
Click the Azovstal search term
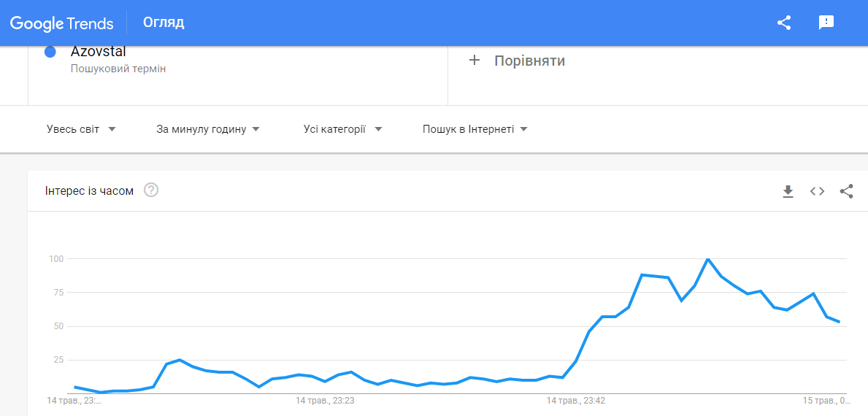pos(99,53)
